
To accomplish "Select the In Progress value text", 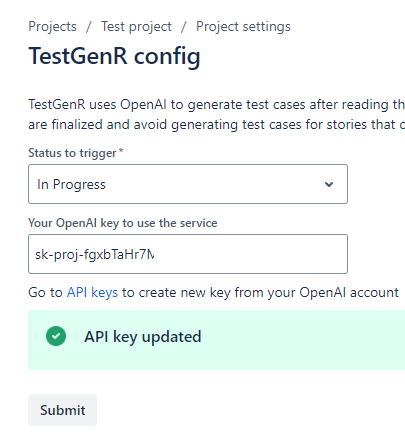I will [71, 185].
